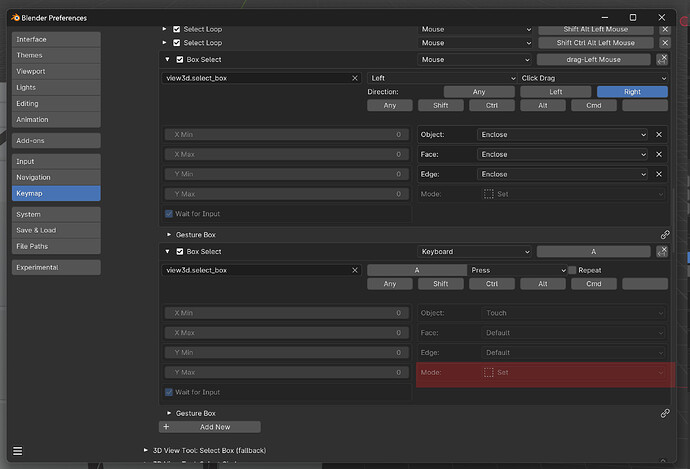The image size is (690, 469).
Task: Disable the keyboard Box Select keymap item
Action: [180, 252]
